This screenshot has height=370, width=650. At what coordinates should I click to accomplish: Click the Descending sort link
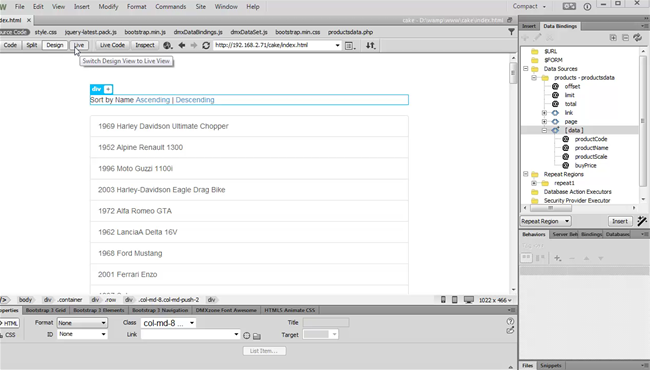click(195, 100)
